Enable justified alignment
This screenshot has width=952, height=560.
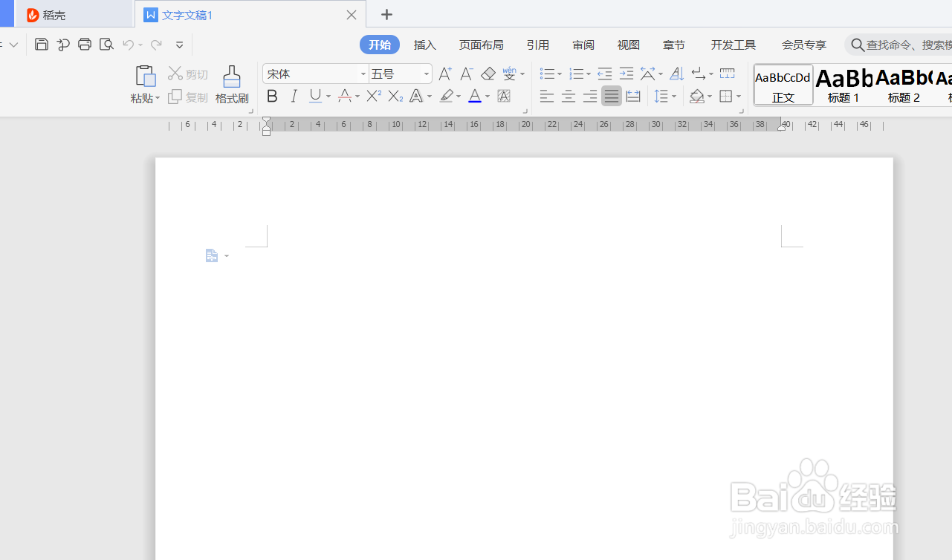(612, 96)
